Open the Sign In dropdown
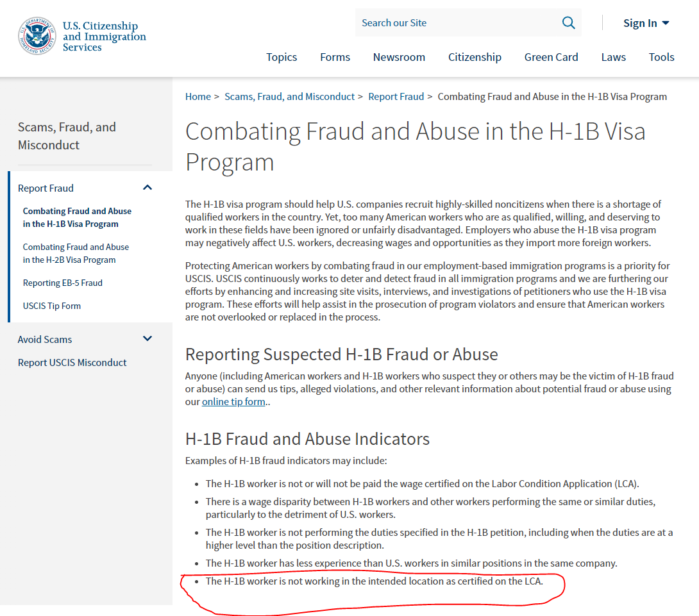 point(646,23)
